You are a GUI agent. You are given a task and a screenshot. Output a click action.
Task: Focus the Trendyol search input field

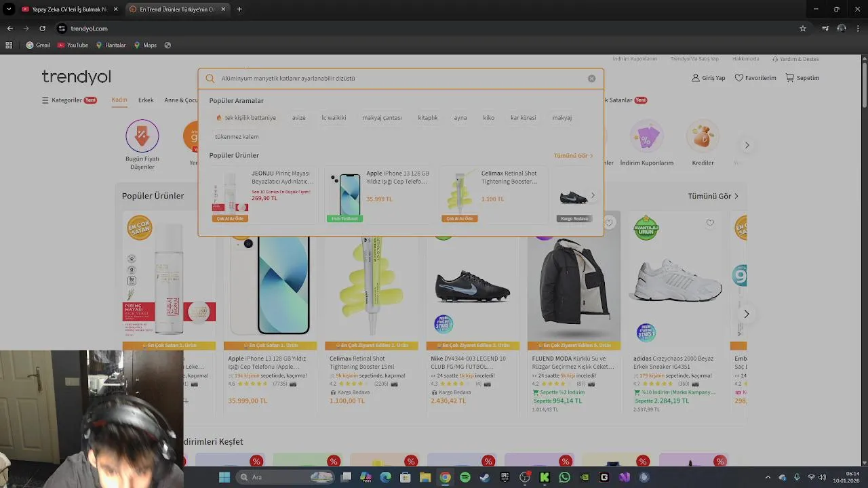[x=400, y=79]
